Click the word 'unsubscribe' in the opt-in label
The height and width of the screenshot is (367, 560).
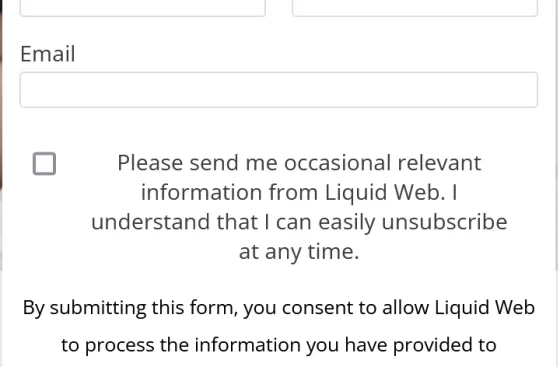pyautogui.click(x=444, y=222)
